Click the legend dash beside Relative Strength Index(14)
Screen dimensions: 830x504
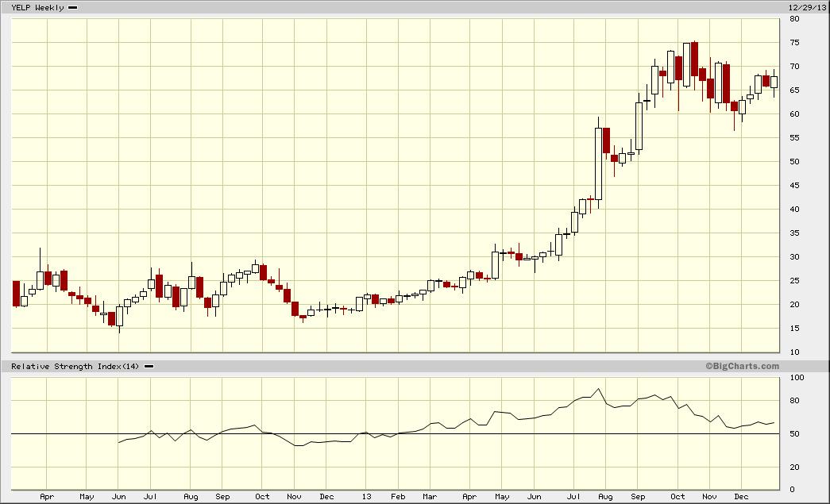coord(149,366)
